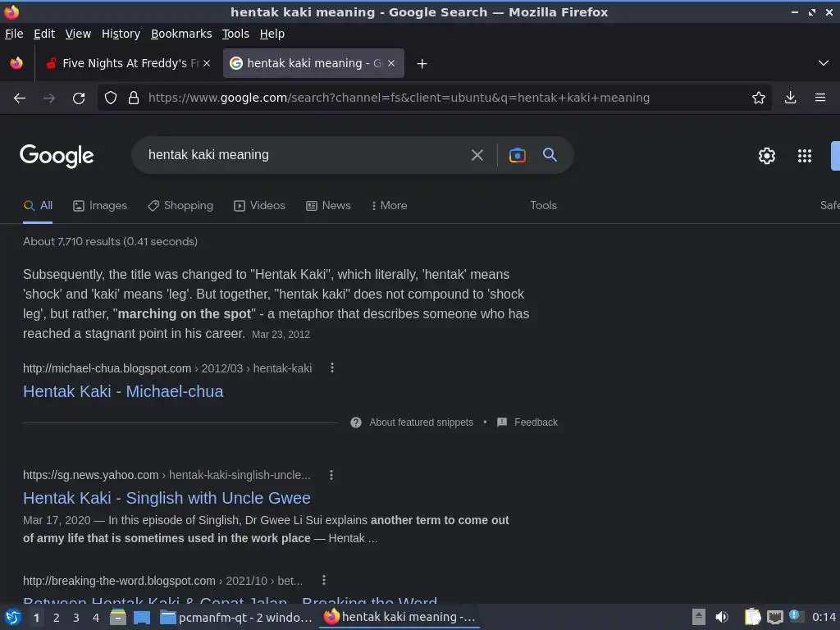This screenshot has width=840, height=630.
Task: Click About featured snippets help icon
Action: pyautogui.click(x=356, y=422)
